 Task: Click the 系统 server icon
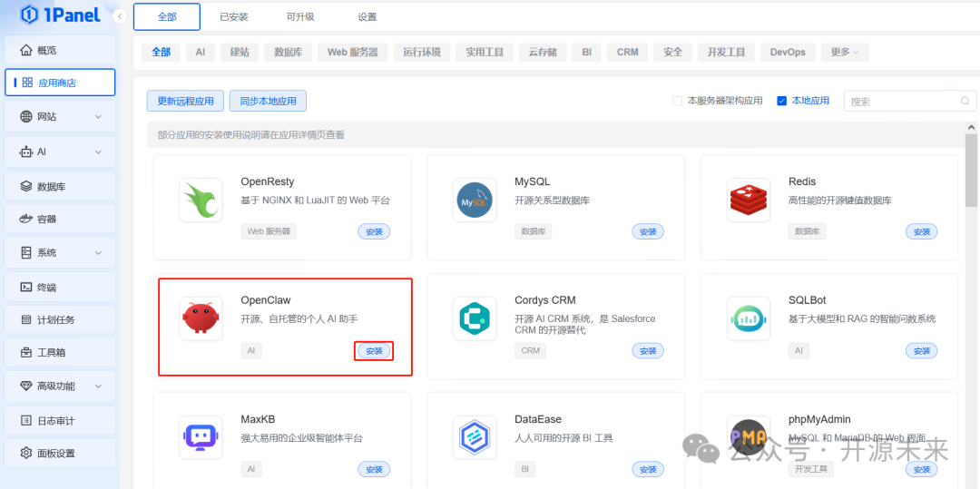25,253
